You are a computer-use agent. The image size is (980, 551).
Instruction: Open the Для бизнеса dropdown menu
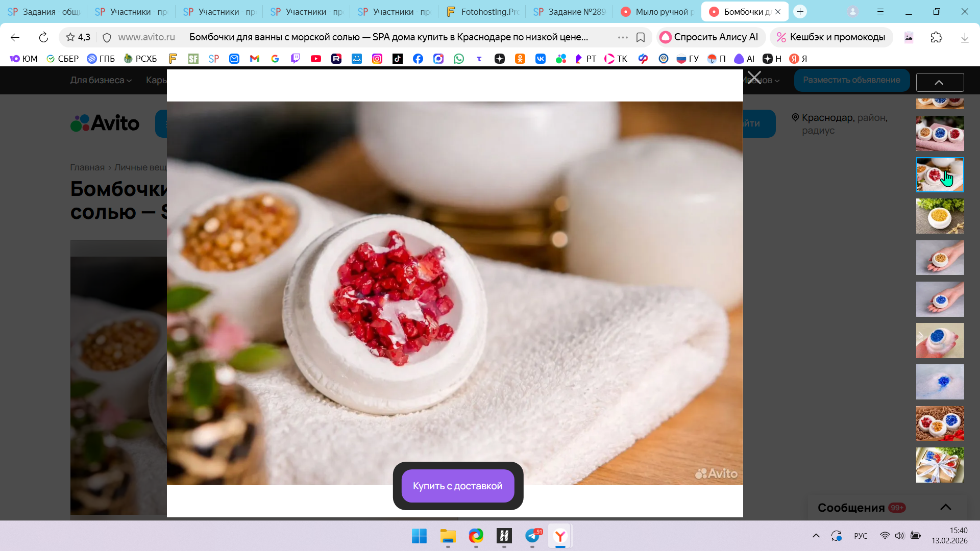click(x=101, y=80)
